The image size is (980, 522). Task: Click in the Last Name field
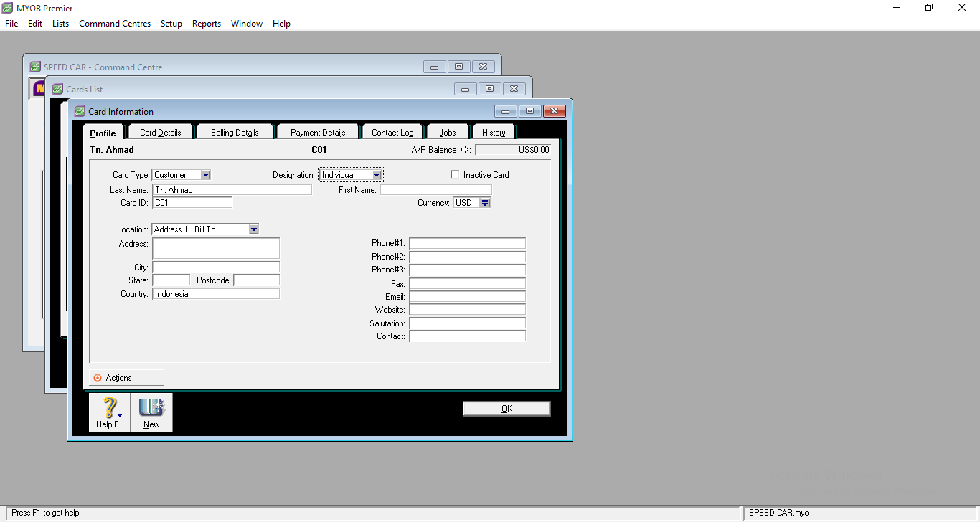(x=232, y=190)
